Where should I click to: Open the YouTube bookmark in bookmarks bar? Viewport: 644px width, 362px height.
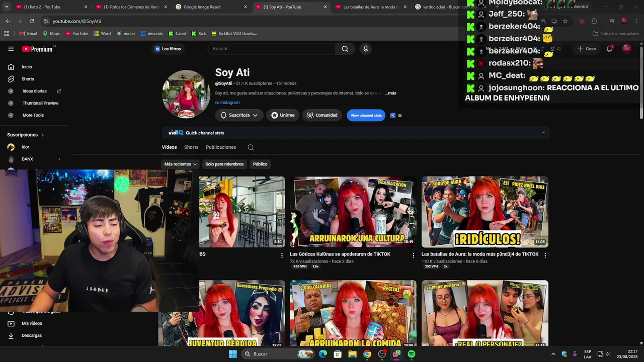[77, 34]
